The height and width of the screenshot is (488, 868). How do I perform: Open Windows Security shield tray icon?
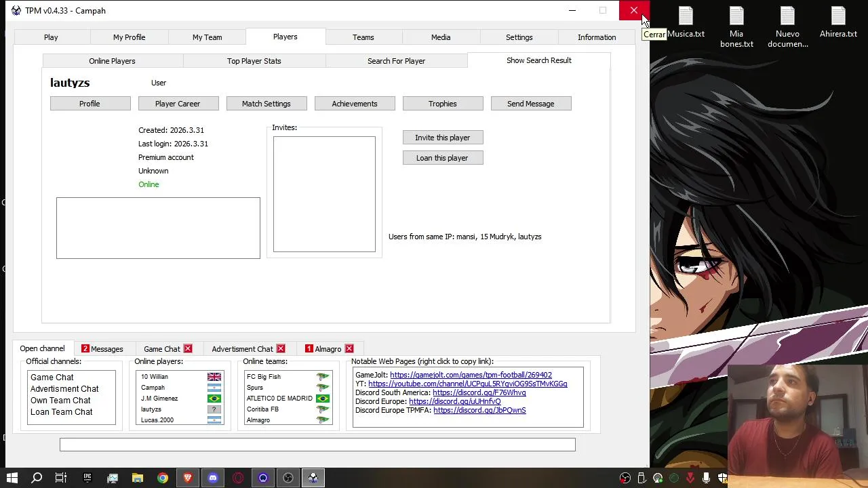pos(723,479)
